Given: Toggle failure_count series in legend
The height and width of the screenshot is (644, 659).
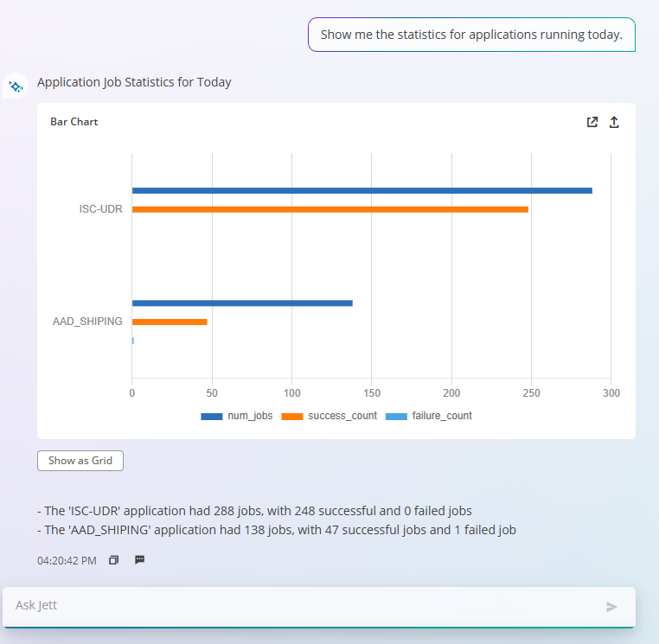Looking at the screenshot, I should coord(429,416).
